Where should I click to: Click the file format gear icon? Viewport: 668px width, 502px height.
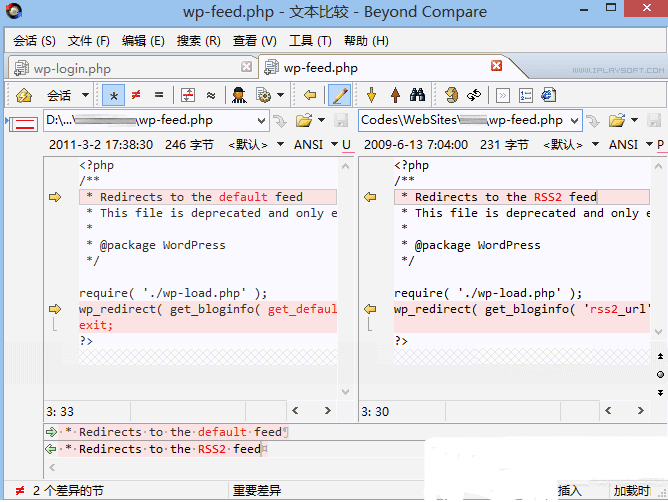click(x=263, y=95)
